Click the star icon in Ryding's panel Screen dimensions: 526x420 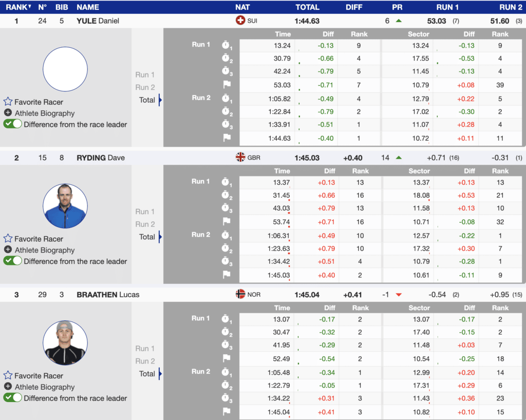point(8,239)
